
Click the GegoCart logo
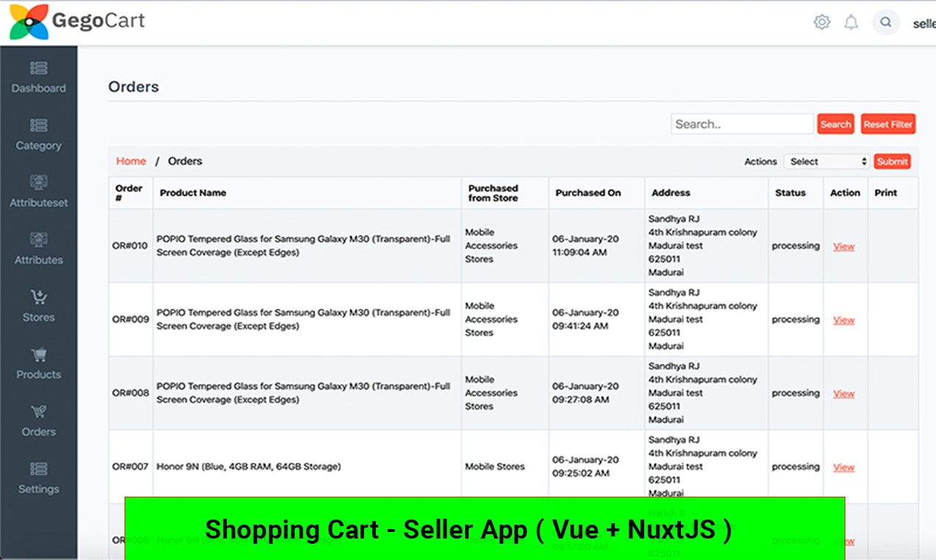[77, 21]
